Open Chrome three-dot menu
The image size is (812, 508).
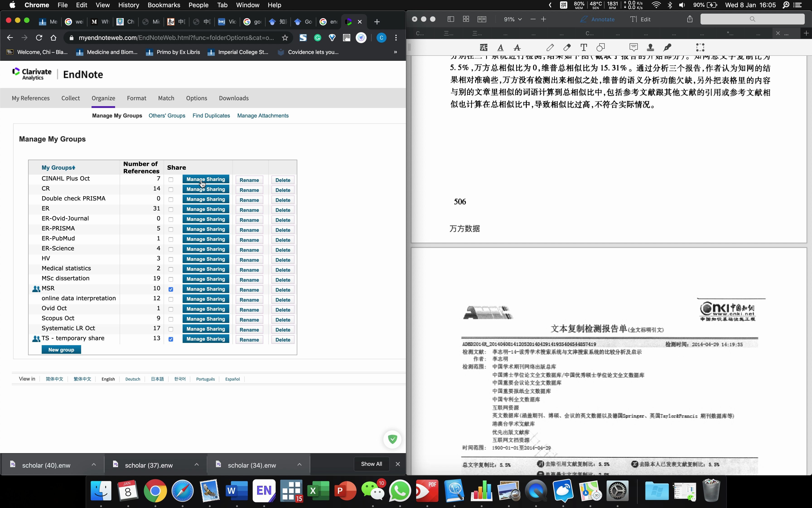[x=396, y=38]
